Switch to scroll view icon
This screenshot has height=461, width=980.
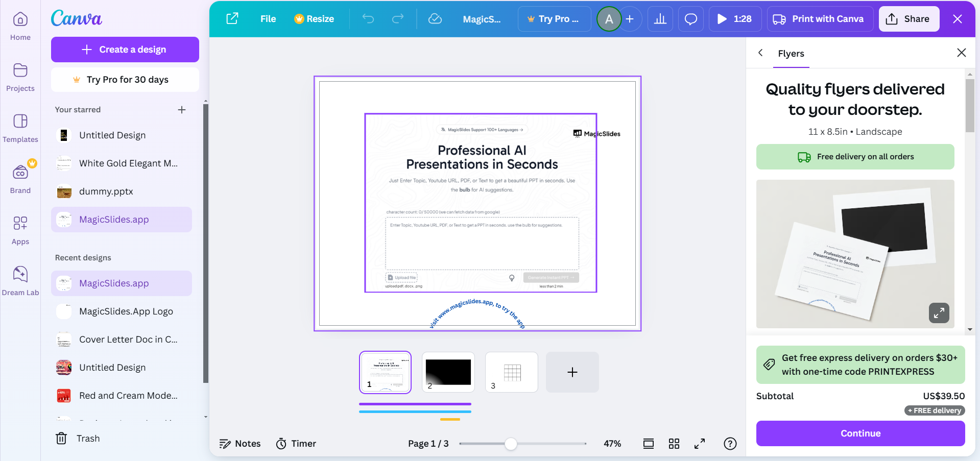(649, 444)
